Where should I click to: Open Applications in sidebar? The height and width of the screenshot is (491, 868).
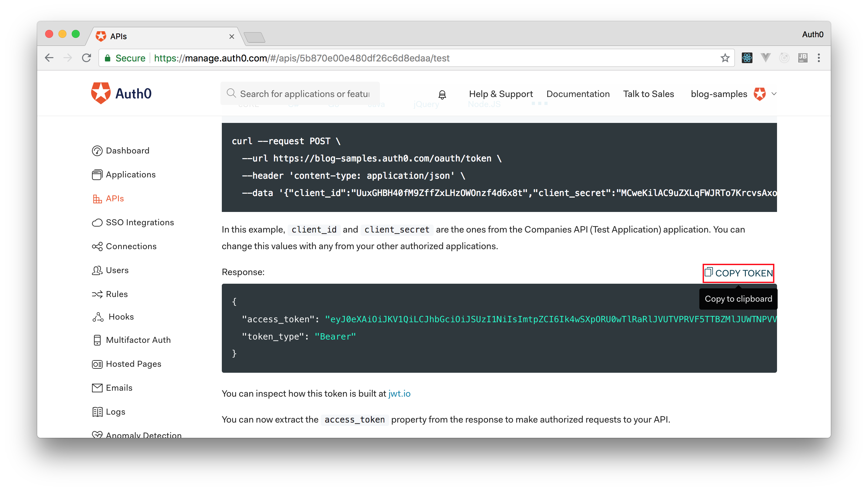point(130,174)
